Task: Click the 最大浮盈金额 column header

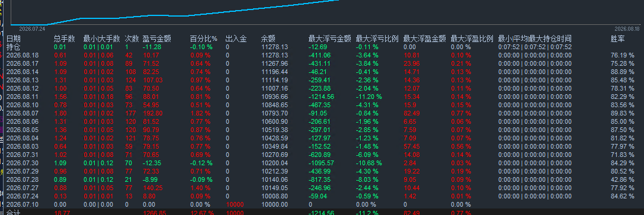Action: [425, 38]
